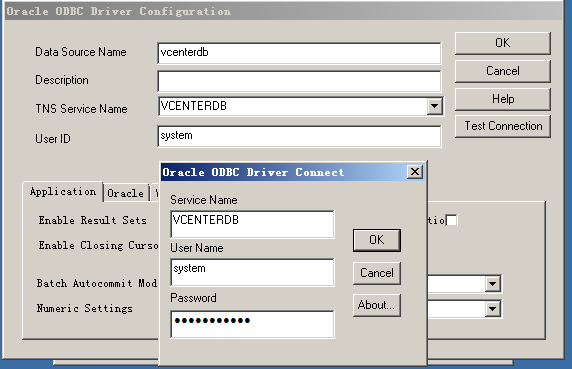Screen dimensions: 572x369
Task: Toggle the checkbox right of the Connect dialog
Action: tap(452, 220)
